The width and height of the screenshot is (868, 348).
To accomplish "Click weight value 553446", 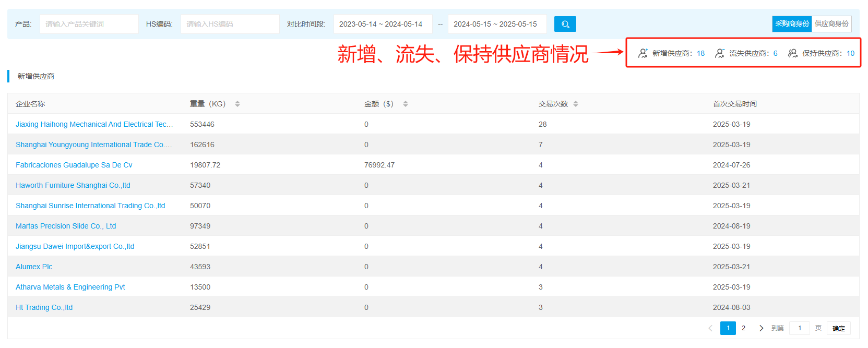I will [202, 124].
